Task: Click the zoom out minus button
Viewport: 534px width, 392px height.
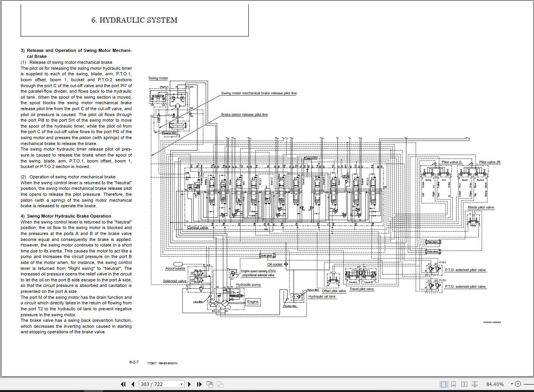Action: click(518, 384)
